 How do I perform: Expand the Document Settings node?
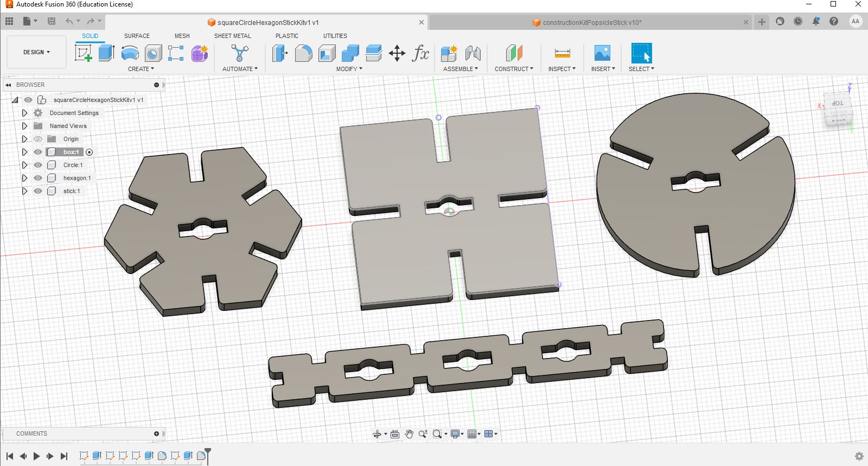pos(24,113)
